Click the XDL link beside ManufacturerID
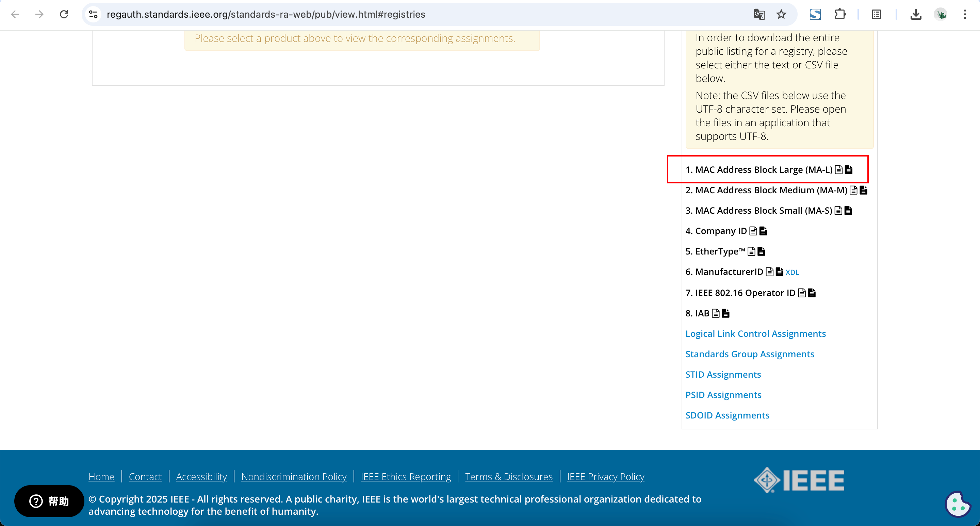980x526 pixels. (x=792, y=272)
